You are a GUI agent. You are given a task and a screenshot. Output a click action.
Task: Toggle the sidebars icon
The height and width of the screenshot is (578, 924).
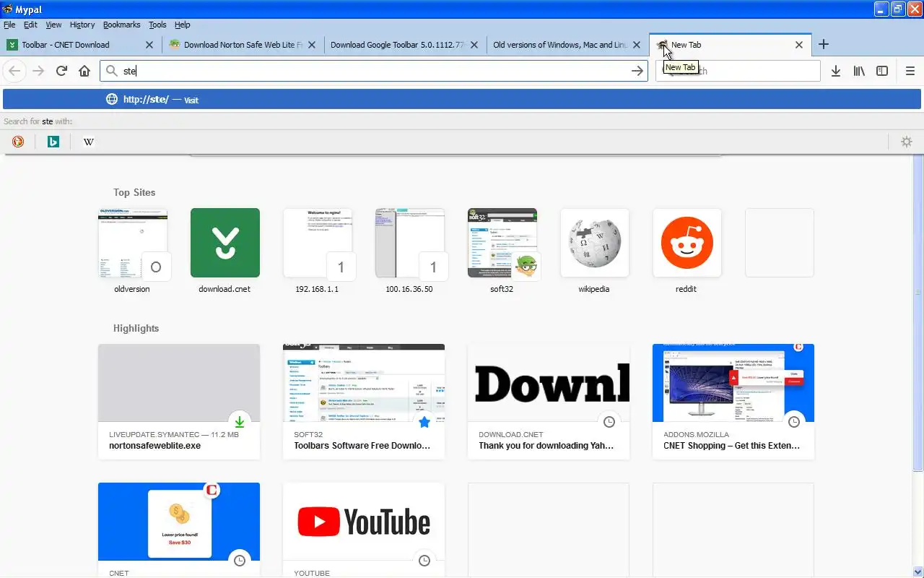pos(882,71)
